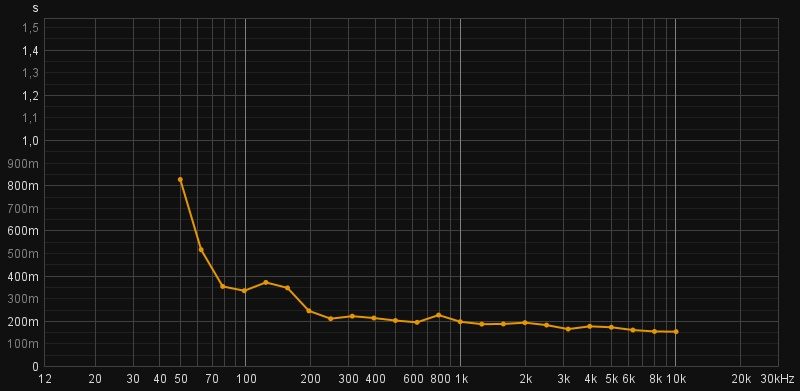
Task: Click the '100' frequency axis label
Action: [246, 379]
